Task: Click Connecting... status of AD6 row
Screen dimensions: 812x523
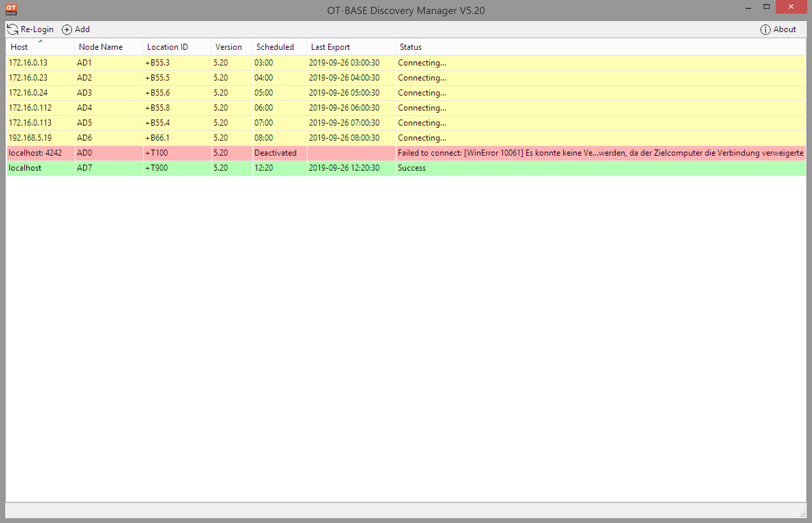Action: [x=422, y=138]
